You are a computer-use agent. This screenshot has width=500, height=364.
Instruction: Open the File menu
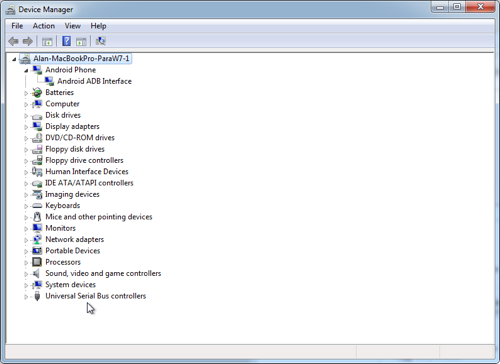pyautogui.click(x=17, y=26)
